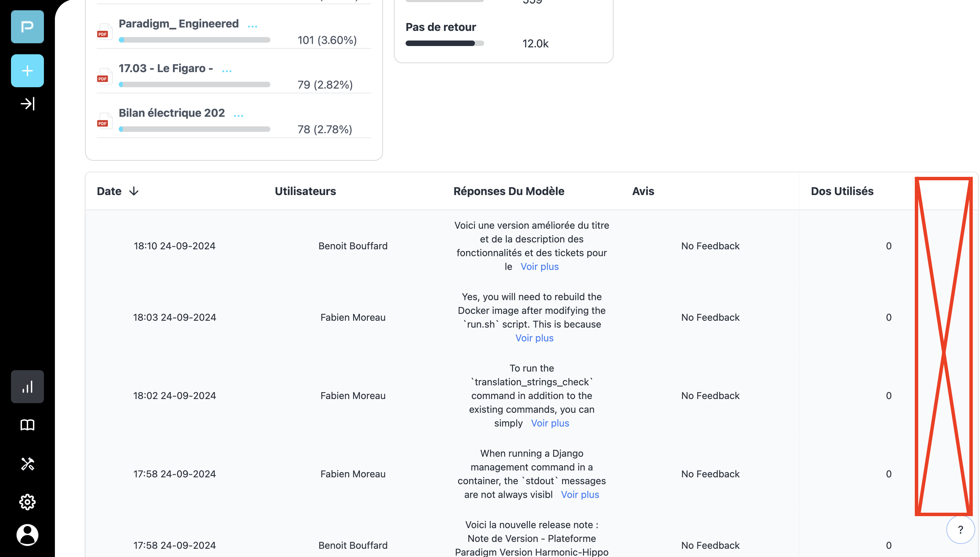Image resolution: width=980 pixels, height=557 pixels.
Task: Click the Utilisateurs column header
Action: click(x=305, y=191)
